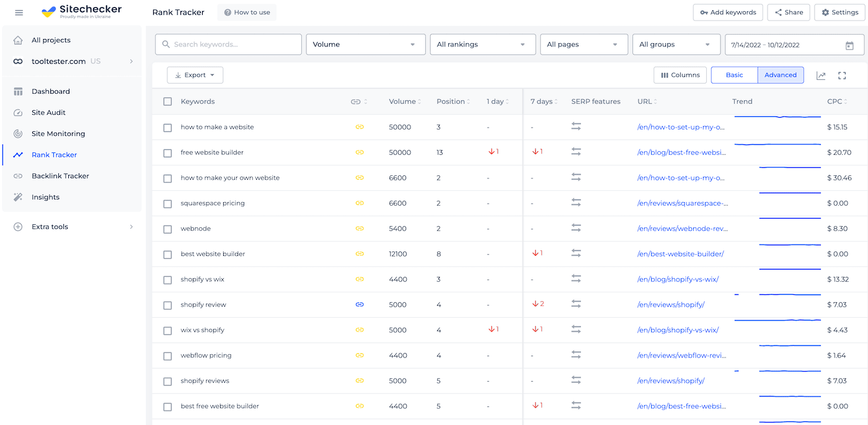Open SERP features for how to make a website
This screenshot has height=425, width=868.
pos(576,126)
